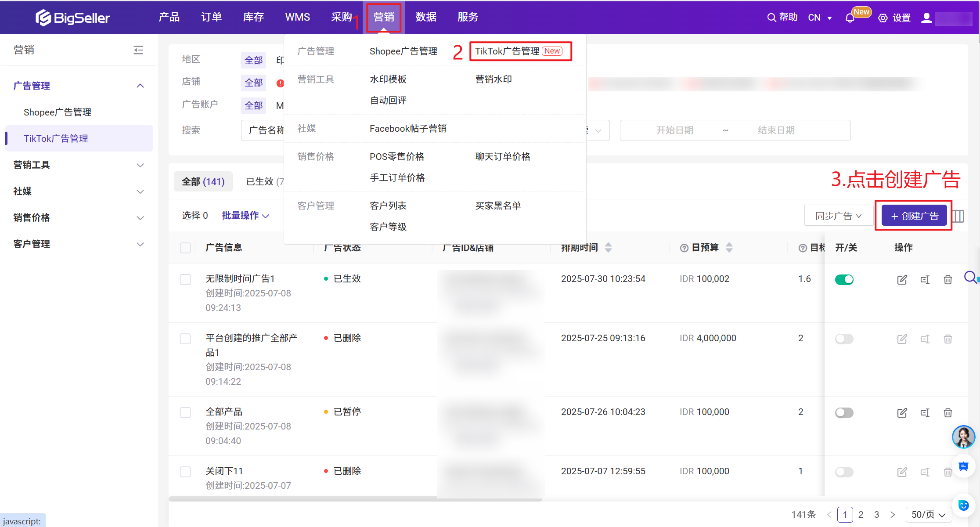Viewport: 980px width, 527px height.
Task: Toggle the 平台创建的推广全部产品1 switch
Action: pyautogui.click(x=844, y=339)
